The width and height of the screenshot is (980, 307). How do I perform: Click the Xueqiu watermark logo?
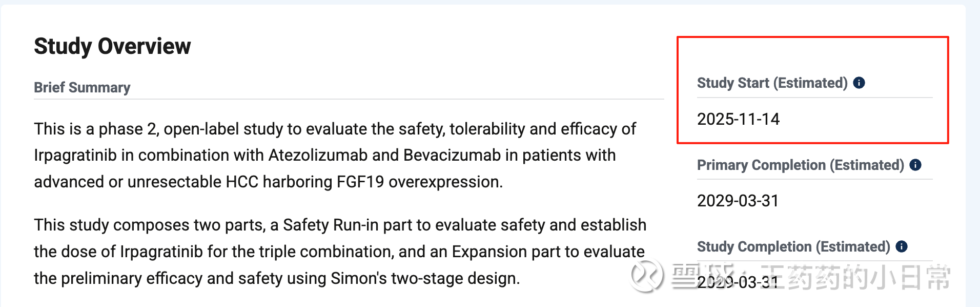646,275
